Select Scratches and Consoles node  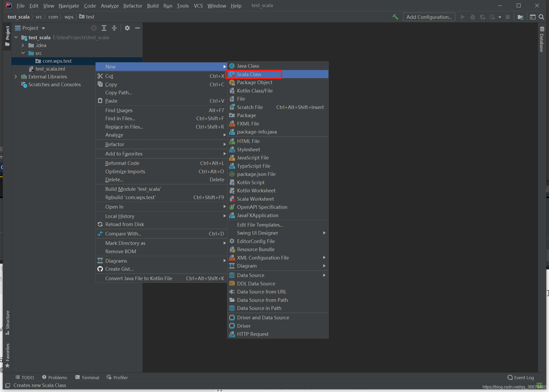pyautogui.click(x=54, y=84)
